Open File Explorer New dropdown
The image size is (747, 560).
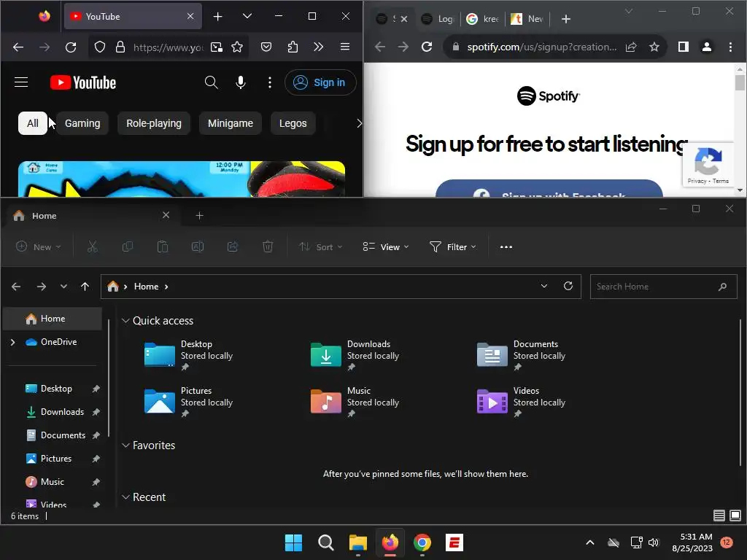tap(39, 246)
